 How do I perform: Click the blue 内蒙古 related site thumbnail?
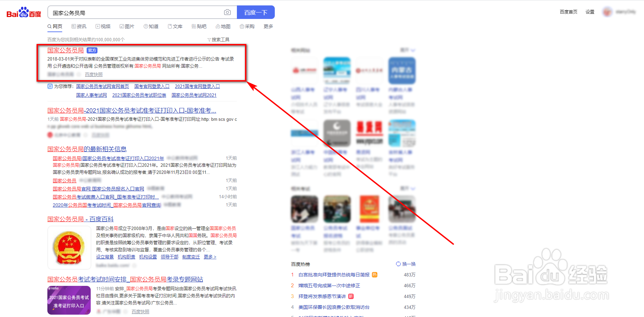tap(402, 71)
